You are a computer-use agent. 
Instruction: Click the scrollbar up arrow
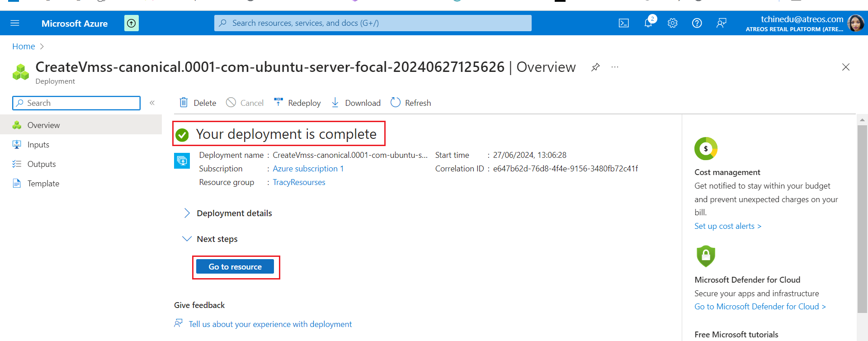coord(862,120)
